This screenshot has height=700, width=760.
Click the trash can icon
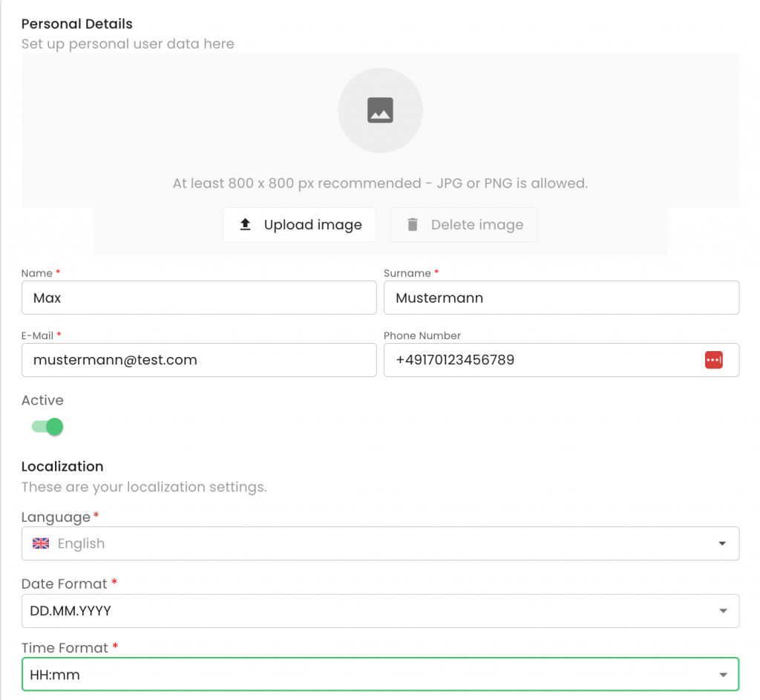point(413,224)
